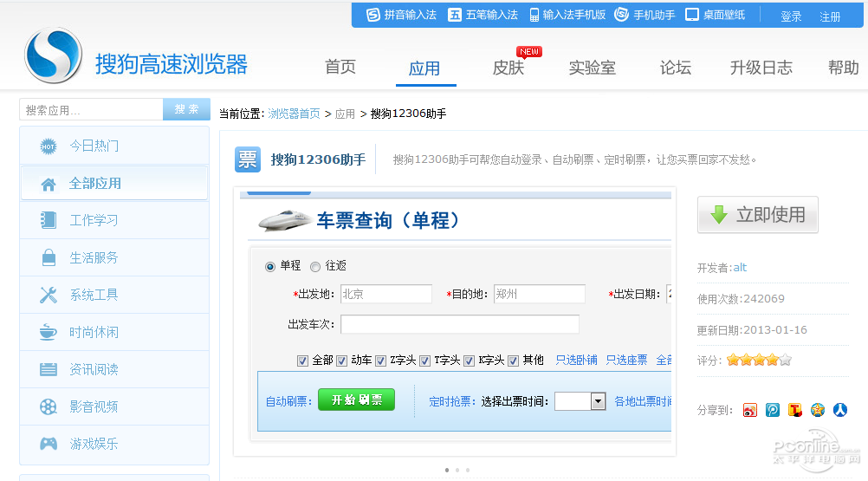
Task: Toggle the 其他 checkbox
Action: (513, 361)
